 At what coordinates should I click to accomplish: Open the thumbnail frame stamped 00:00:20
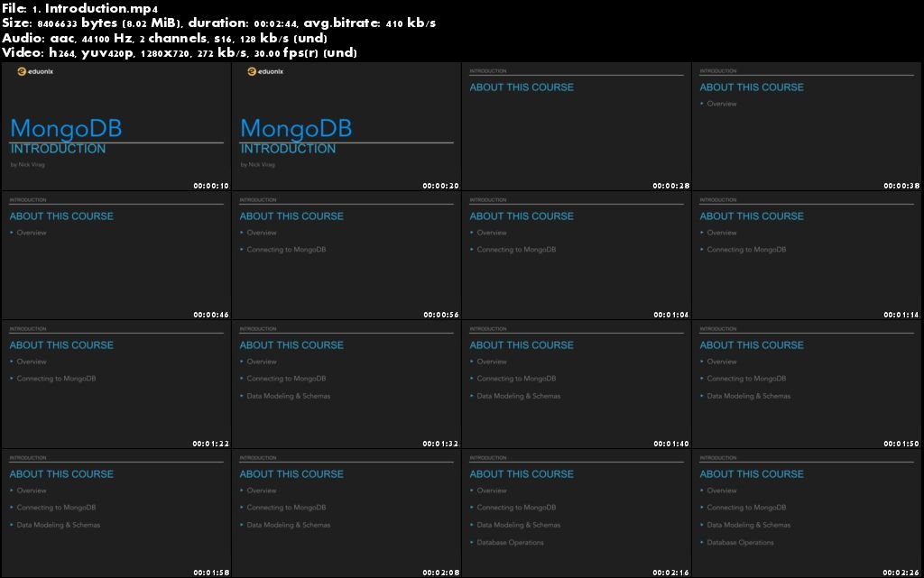point(346,126)
